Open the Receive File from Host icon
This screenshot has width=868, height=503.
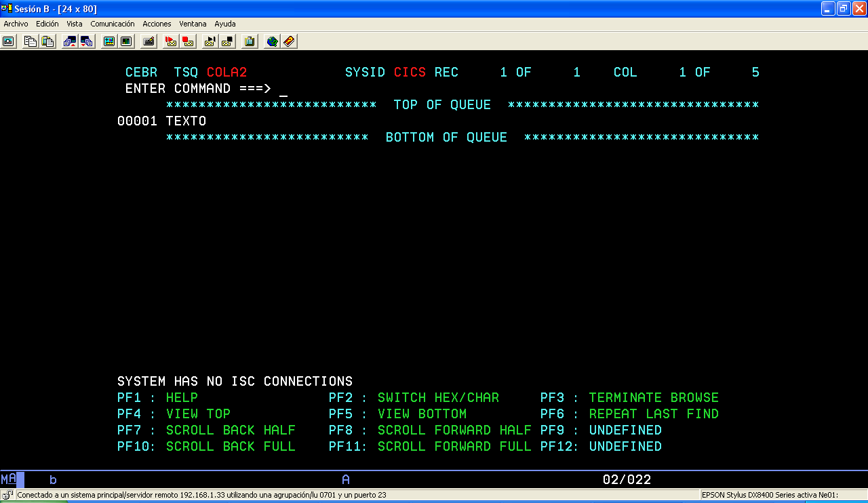point(87,41)
